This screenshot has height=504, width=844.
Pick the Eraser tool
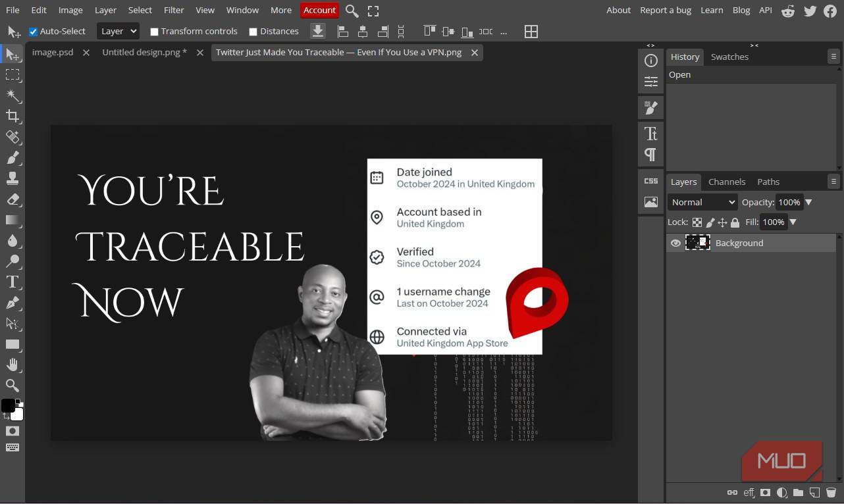coord(13,199)
